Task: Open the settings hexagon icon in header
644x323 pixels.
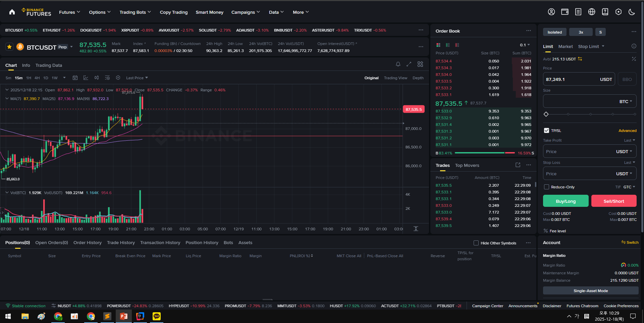Action: point(618,12)
